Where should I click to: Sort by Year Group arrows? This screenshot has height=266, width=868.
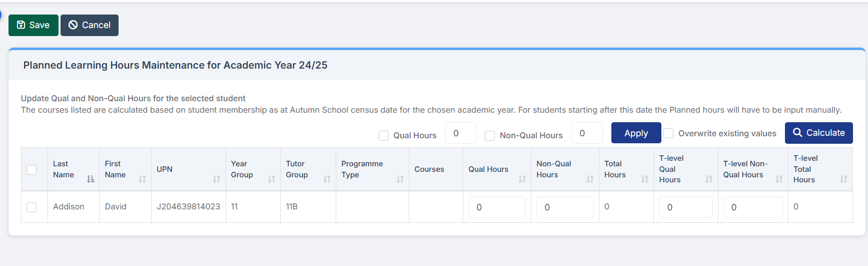pyautogui.click(x=272, y=179)
